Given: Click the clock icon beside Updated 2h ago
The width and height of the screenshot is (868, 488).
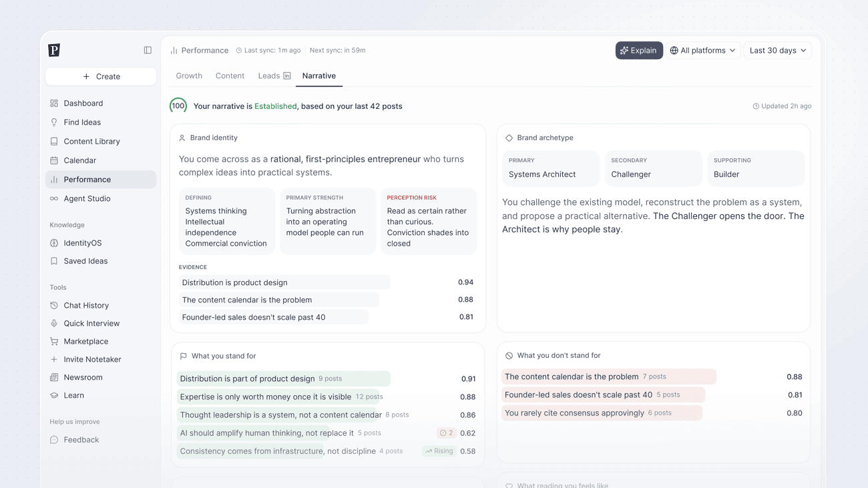Looking at the screenshot, I should pyautogui.click(x=756, y=106).
